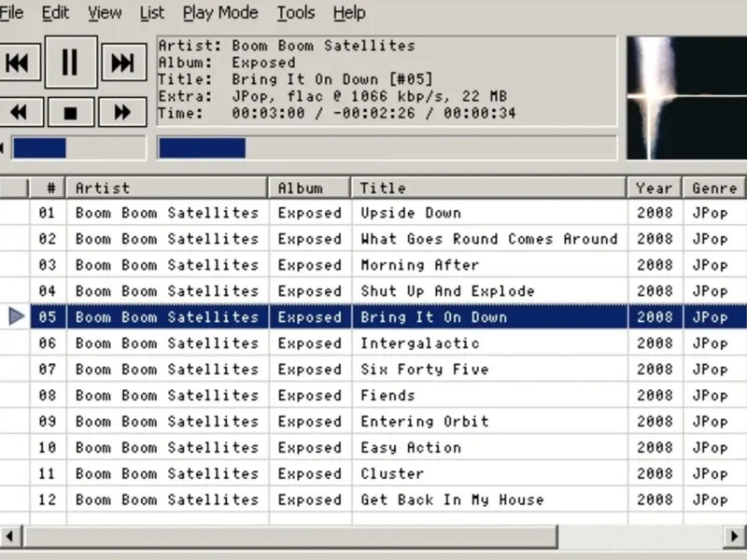Click the now-playing arrow icon on row 05

click(x=16, y=316)
